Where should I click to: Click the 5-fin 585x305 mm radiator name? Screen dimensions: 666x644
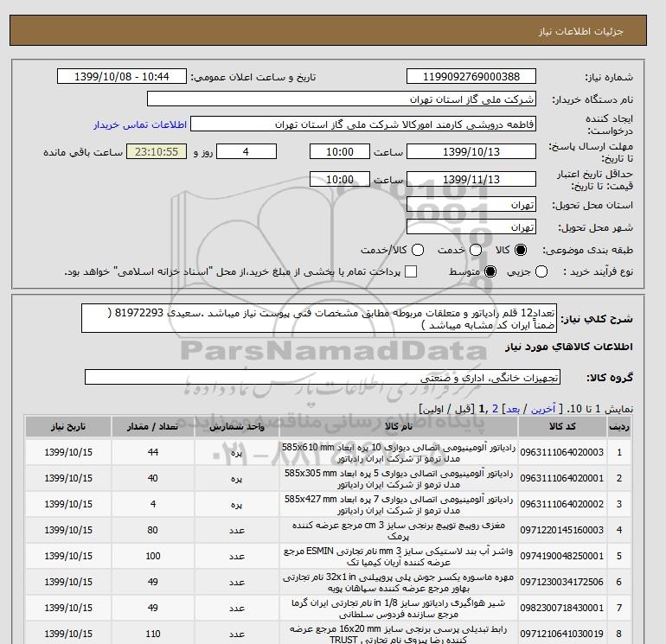[x=399, y=478]
